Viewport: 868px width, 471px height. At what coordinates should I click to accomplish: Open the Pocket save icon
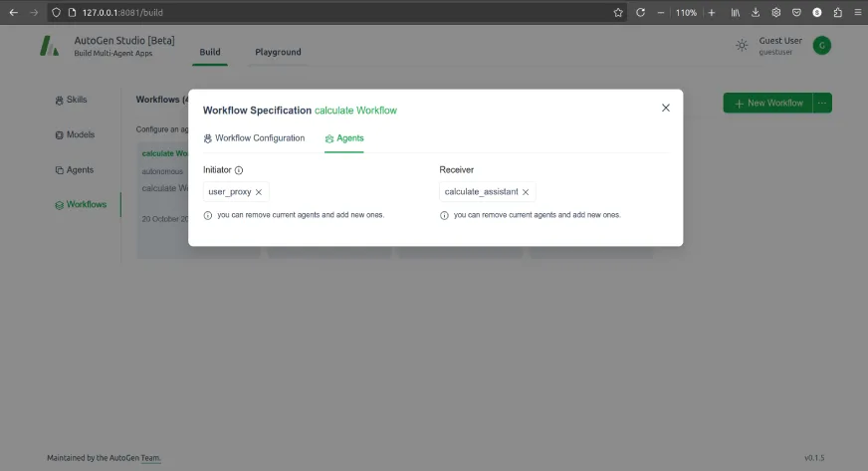(x=796, y=12)
